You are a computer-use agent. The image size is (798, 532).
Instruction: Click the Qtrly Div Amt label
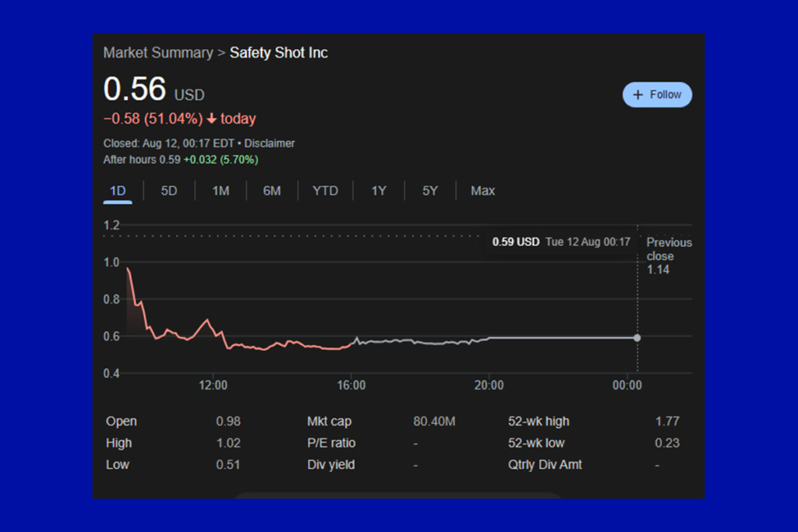tap(545, 464)
